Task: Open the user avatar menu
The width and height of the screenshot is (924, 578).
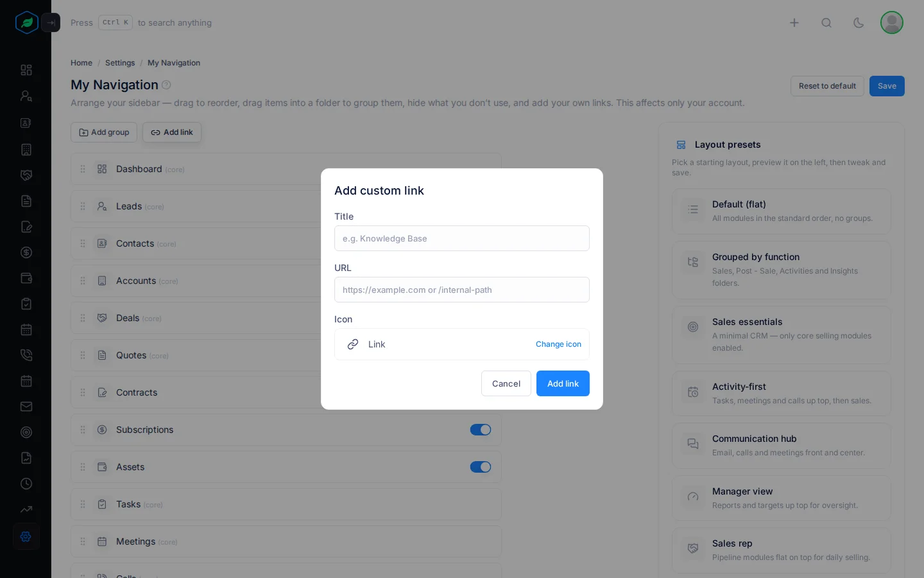Action: [892, 22]
